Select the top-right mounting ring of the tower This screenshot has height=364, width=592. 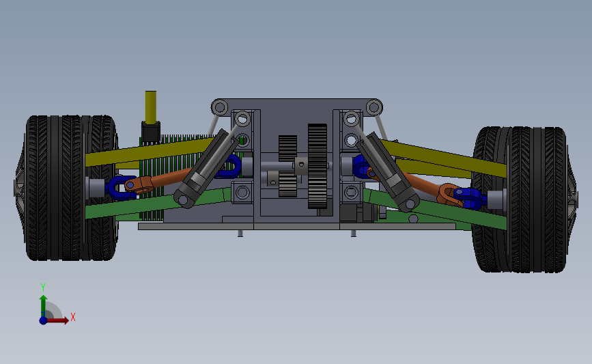(373, 107)
